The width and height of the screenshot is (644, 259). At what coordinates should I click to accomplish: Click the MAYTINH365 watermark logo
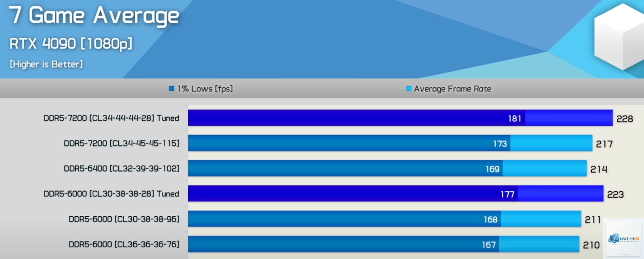(x=624, y=239)
